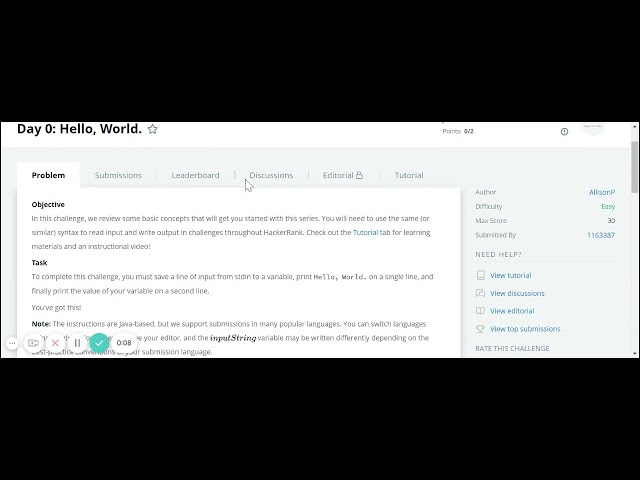Click the Easy difficulty value
The width and height of the screenshot is (640, 480).
click(608, 207)
